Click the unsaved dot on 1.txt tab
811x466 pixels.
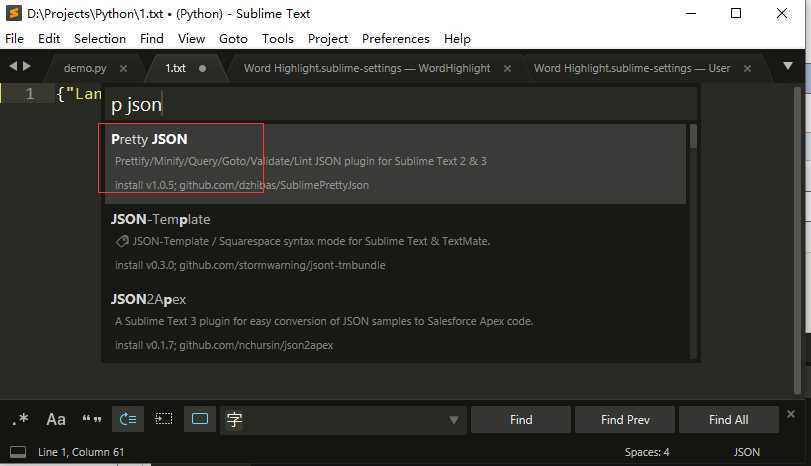coord(202,68)
